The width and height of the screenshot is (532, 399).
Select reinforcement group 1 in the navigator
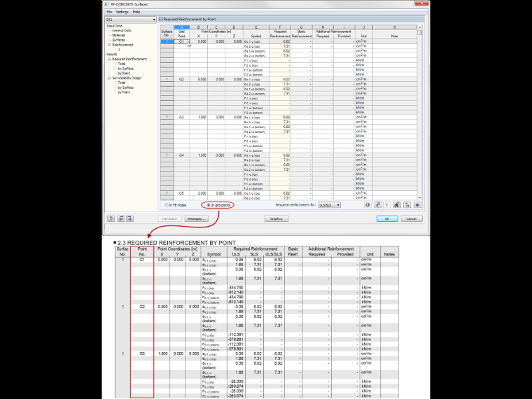click(x=119, y=50)
